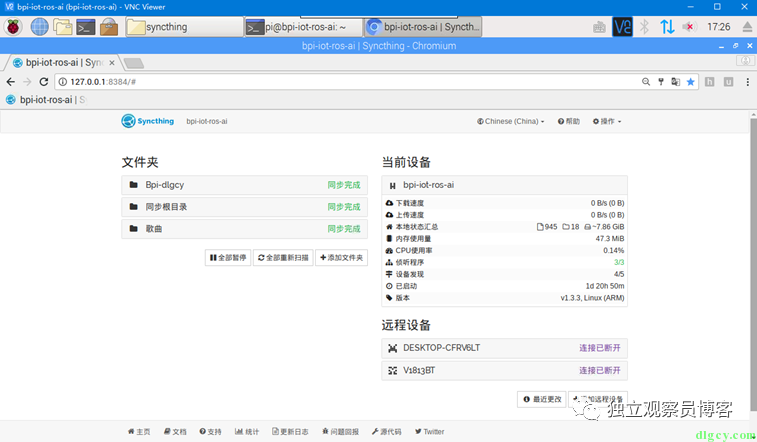Reload the Syncthing page
Viewport: 757px width, 442px height.
point(43,82)
